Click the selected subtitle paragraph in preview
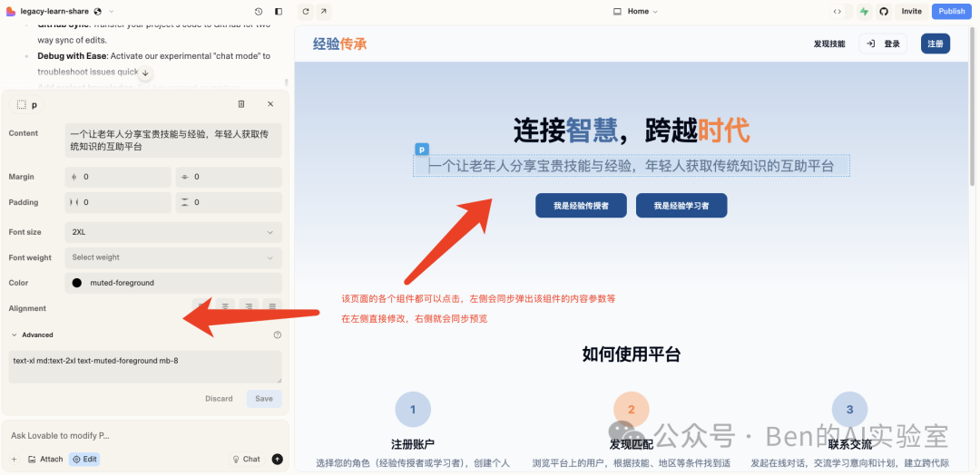This screenshot has width=980, height=475. [x=632, y=166]
